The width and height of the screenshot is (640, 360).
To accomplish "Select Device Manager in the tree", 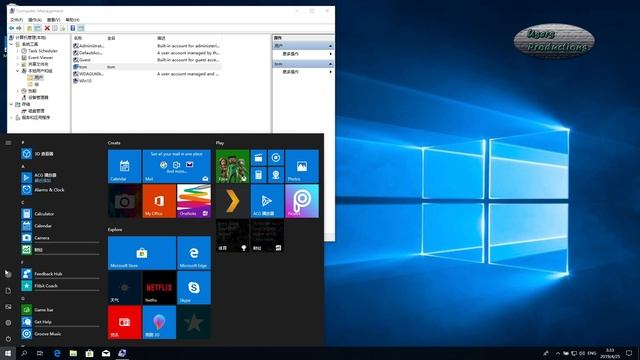I will (x=35, y=97).
